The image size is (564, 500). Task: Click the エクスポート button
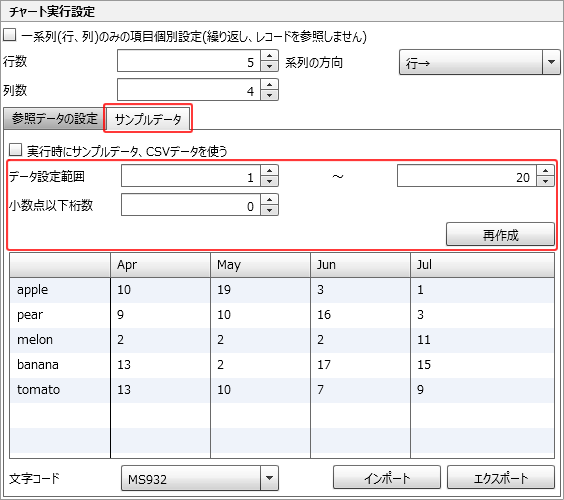[501, 477]
